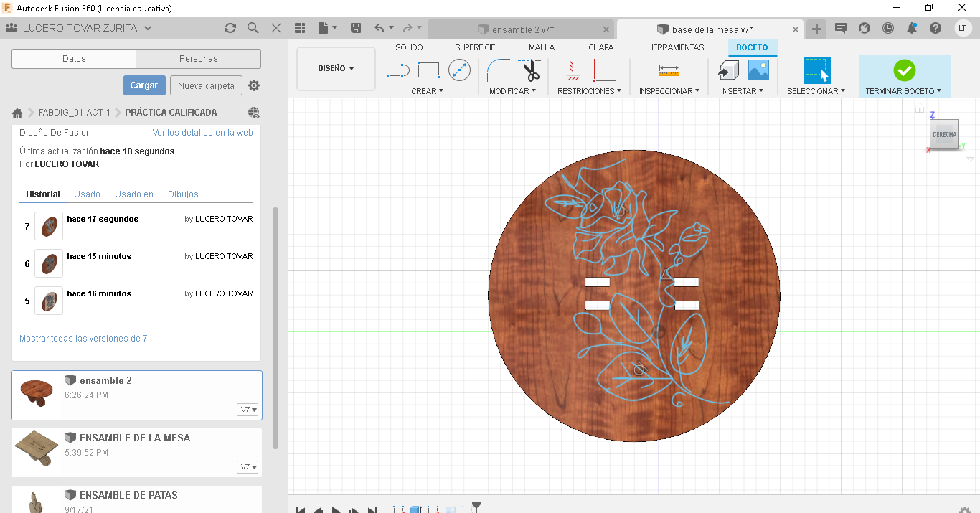Viewport: 980px width, 513px height.
Task: Undo the last action
Action: point(379,28)
